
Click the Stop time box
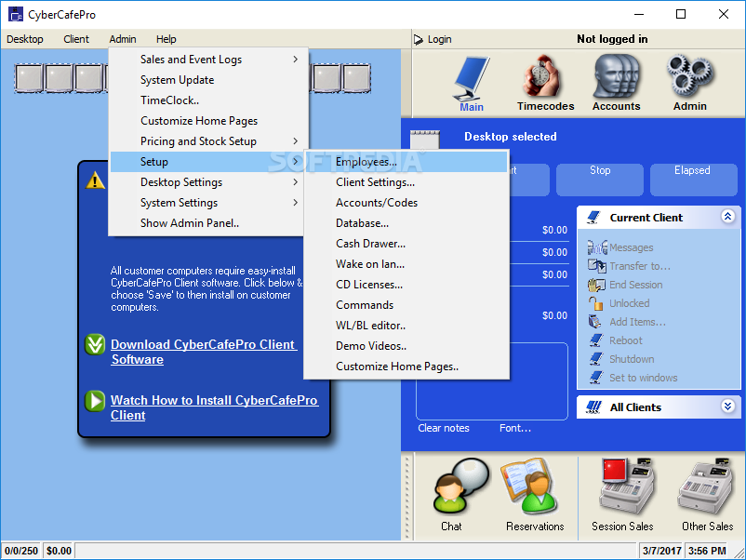click(599, 180)
